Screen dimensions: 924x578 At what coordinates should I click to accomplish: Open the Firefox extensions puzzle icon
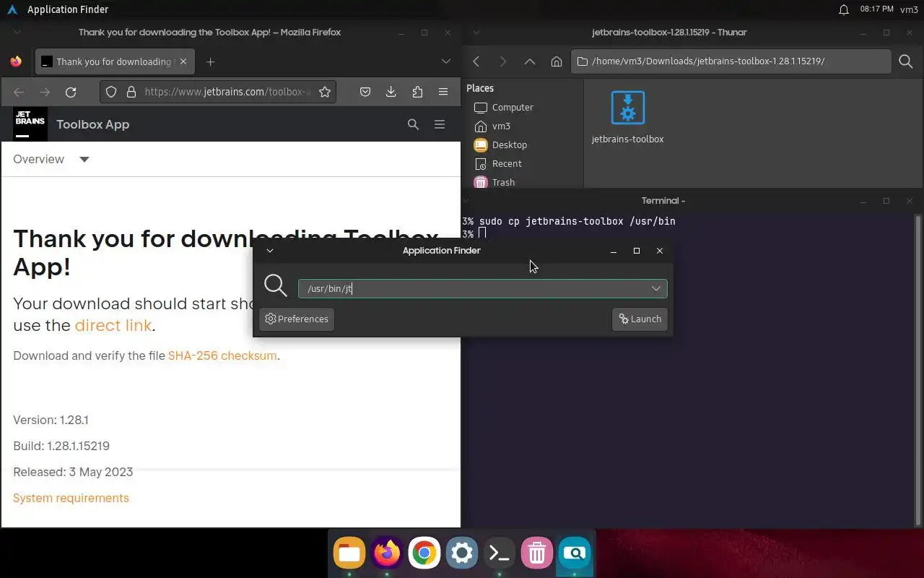417,92
